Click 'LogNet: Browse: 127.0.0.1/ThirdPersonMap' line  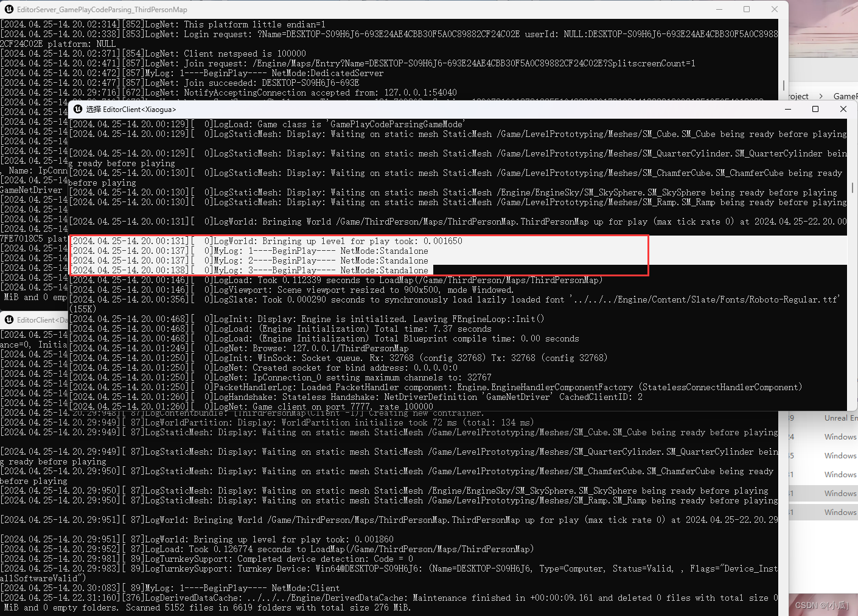(239, 348)
